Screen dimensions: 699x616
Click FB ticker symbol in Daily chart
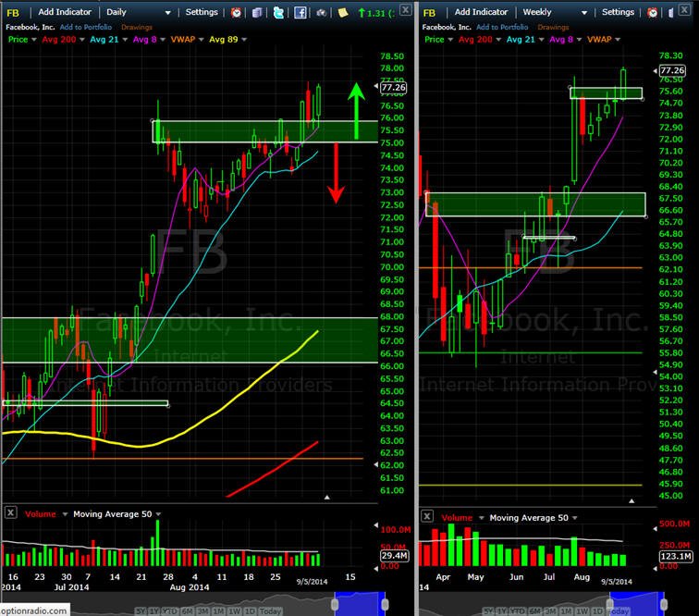(x=13, y=13)
